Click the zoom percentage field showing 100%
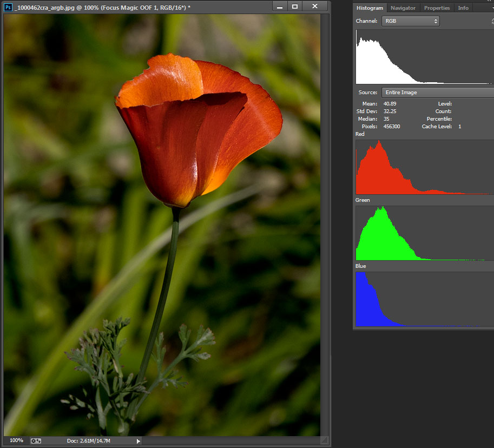Viewport: 494px width, 448px height. (x=16, y=440)
